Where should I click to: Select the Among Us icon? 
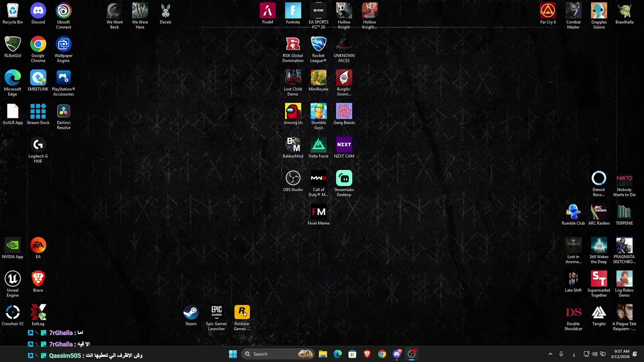pos(293,115)
